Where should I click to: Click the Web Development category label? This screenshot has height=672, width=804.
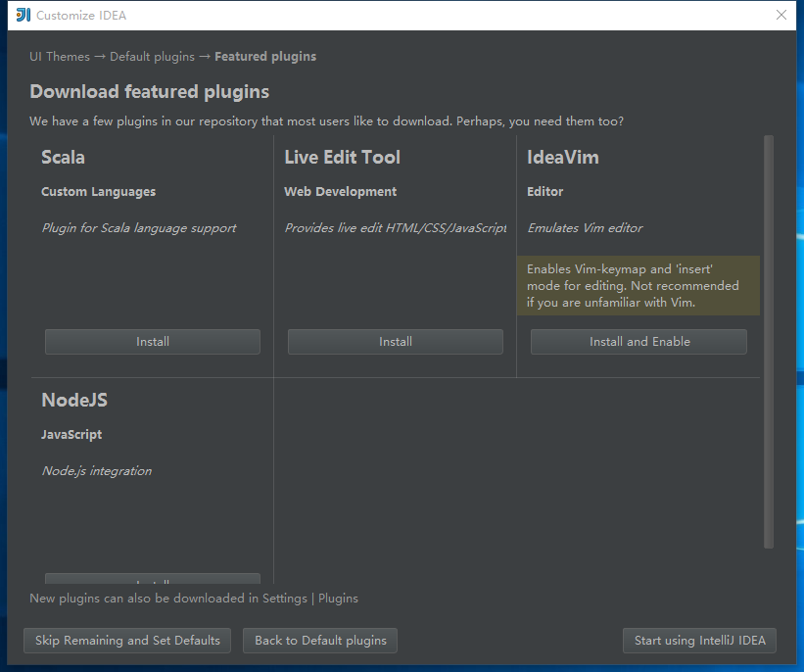[341, 192]
